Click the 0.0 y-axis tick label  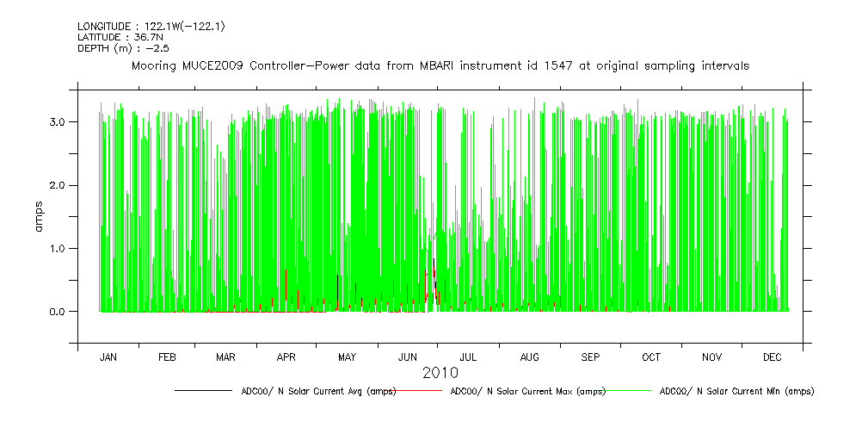pyautogui.click(x=58, y=311)
